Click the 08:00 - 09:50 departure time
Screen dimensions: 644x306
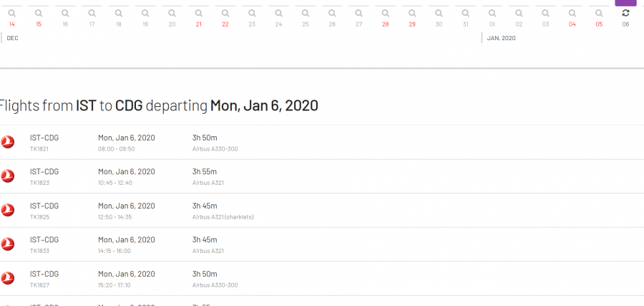point(116,149)
